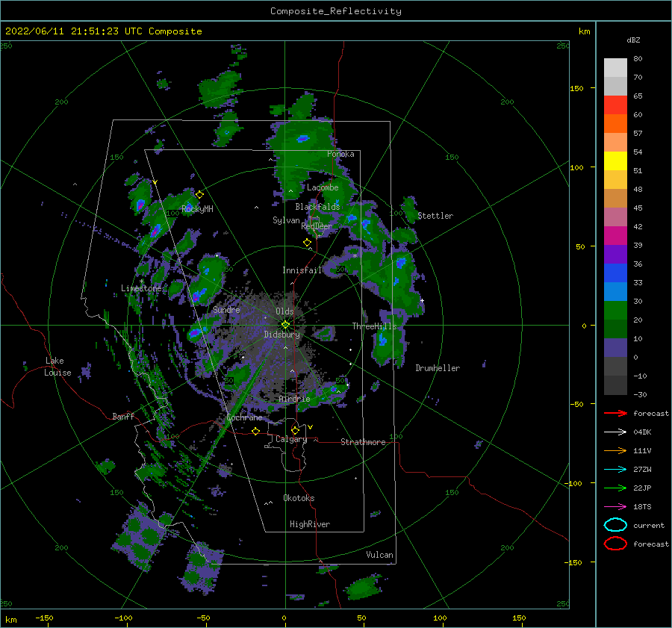Click the Banff town label

point(123,416)
